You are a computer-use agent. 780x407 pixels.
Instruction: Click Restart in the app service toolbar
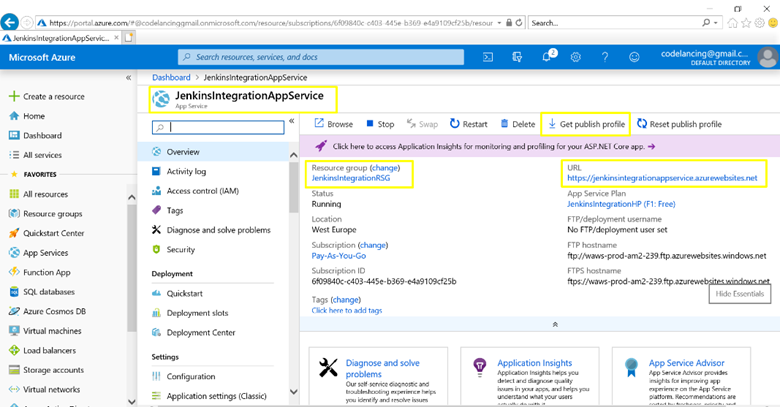[x=469, y=124]
